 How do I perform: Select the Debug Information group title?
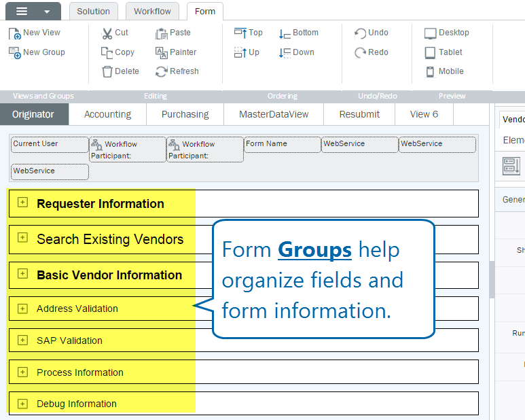[x=77, y=404]
